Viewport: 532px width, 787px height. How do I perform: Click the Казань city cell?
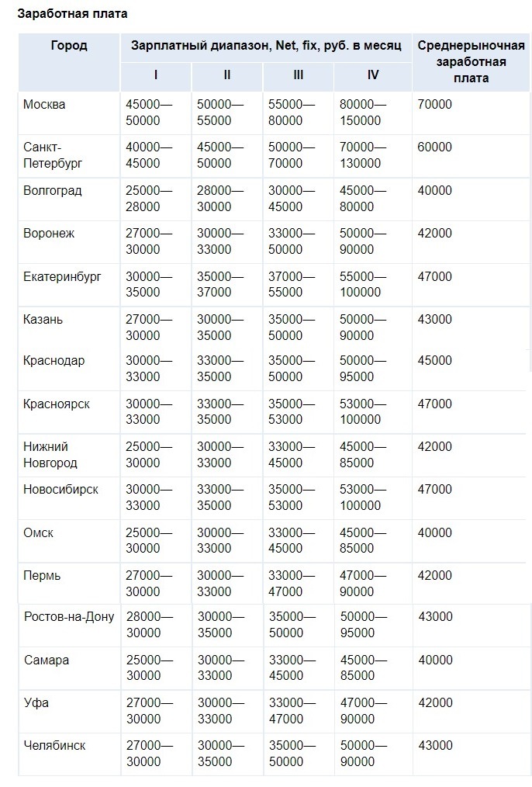[x=43, y=319]
